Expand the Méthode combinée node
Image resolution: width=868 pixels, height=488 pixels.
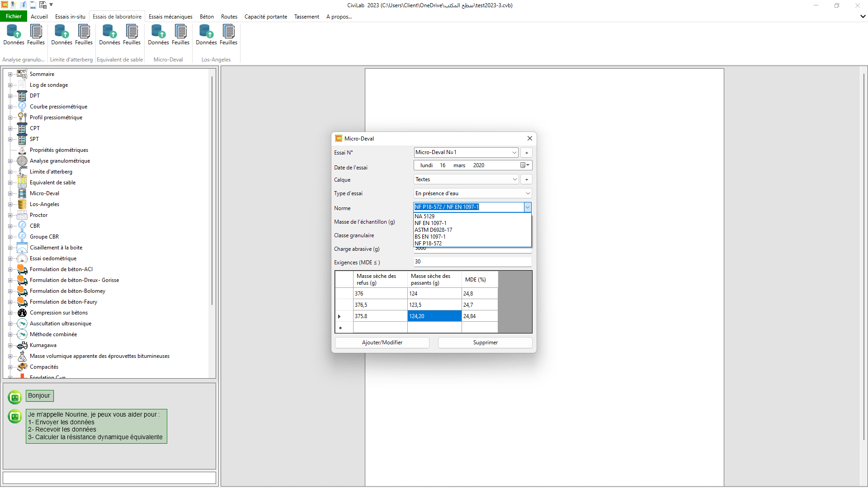tap(10, 334)
